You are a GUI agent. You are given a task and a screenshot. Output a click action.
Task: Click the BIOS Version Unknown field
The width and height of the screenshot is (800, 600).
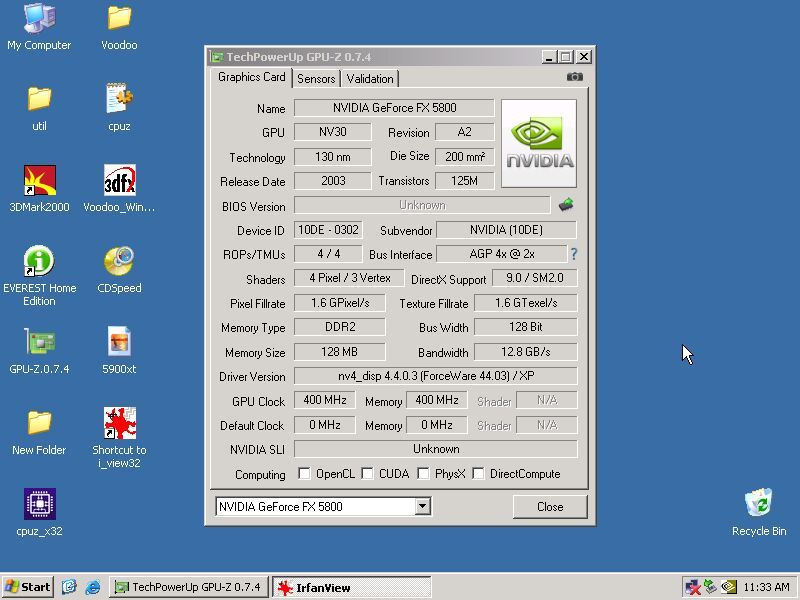[x=422, y=205]
